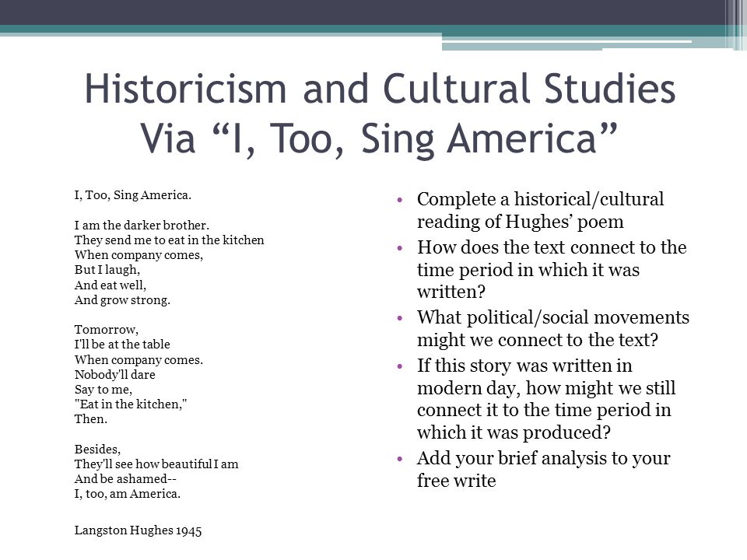Select the line 'Say to me,'

point(103,390)
